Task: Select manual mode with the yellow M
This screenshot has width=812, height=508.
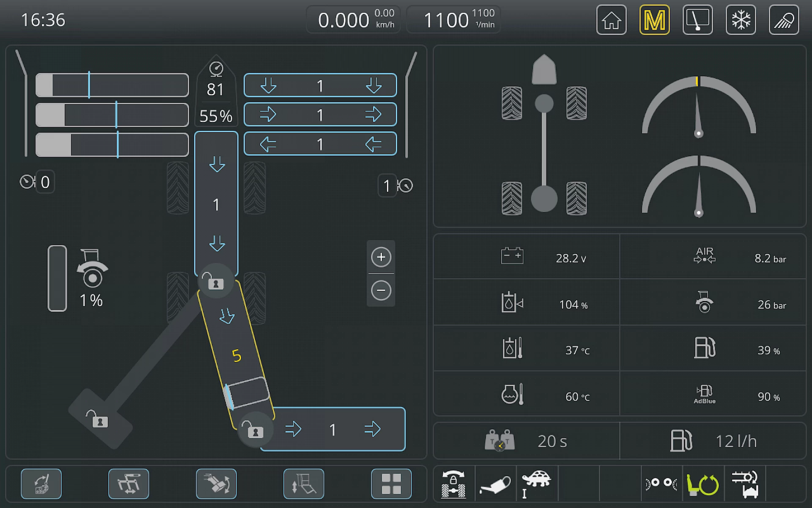Action: [x=654, y=19]
